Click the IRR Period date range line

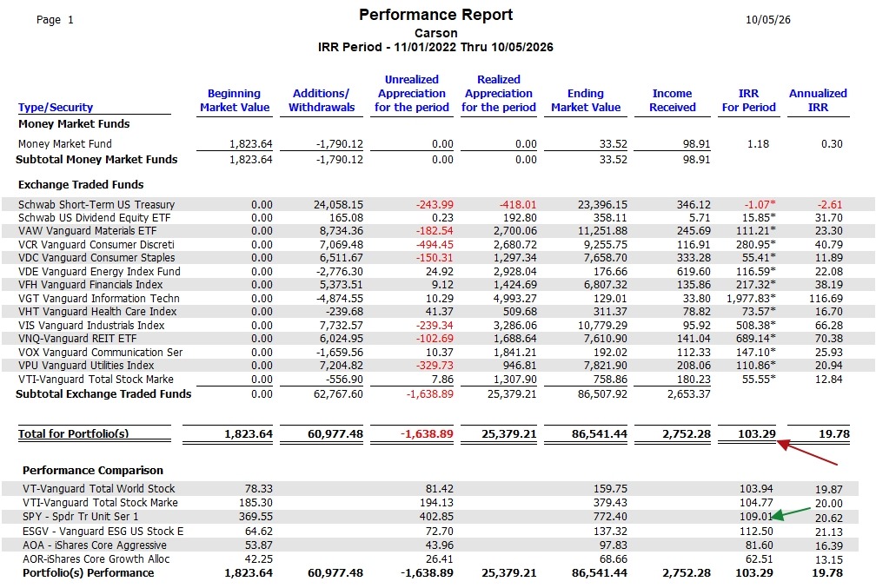[435, 47]
